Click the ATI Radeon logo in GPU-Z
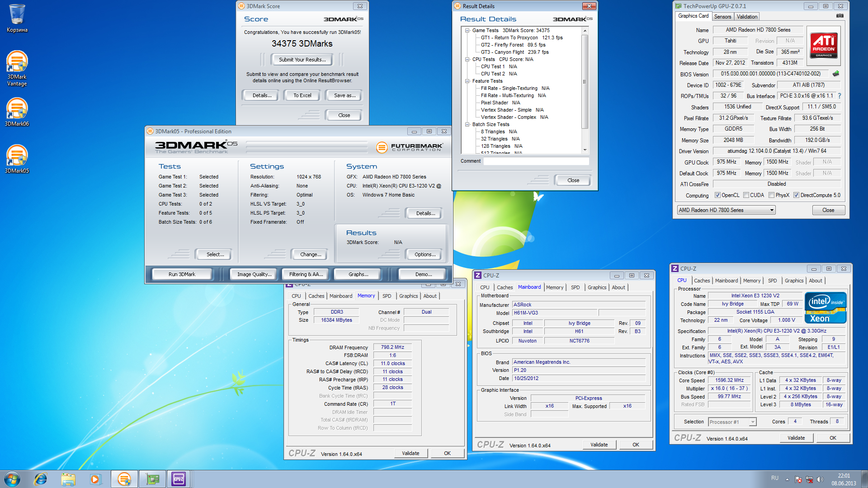The image size is (868, 488). (x=824, y=46)
